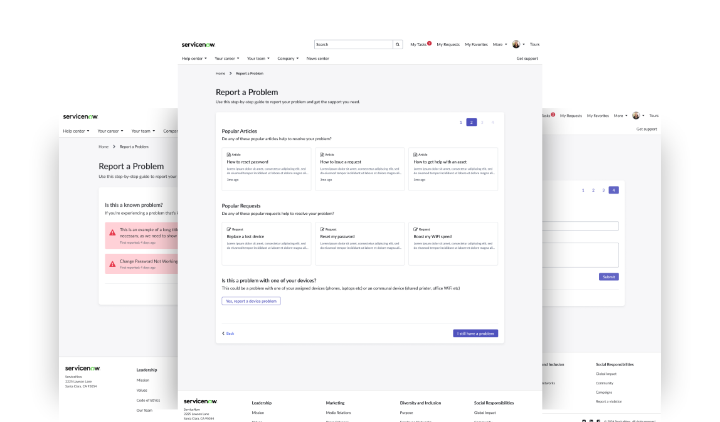Click the Back link at the form bottom
Screen dimensions: 720x422
tap(228, 333)
